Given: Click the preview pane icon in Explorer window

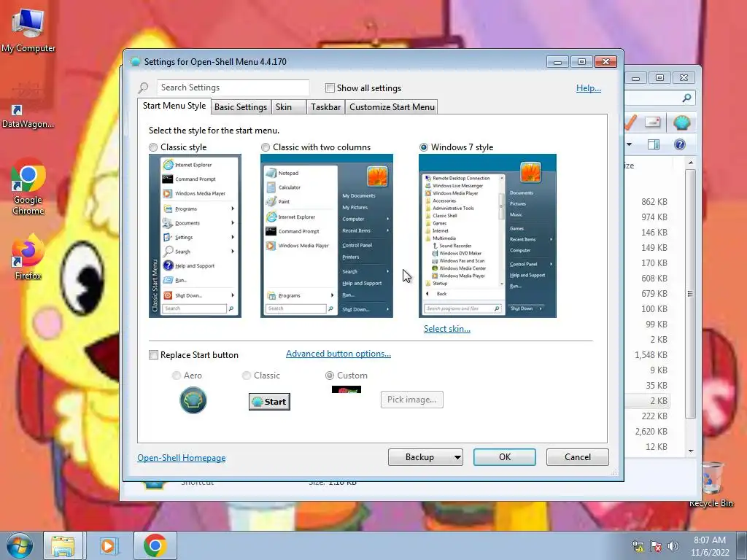Looking at the screenshot, I should 654,144.
